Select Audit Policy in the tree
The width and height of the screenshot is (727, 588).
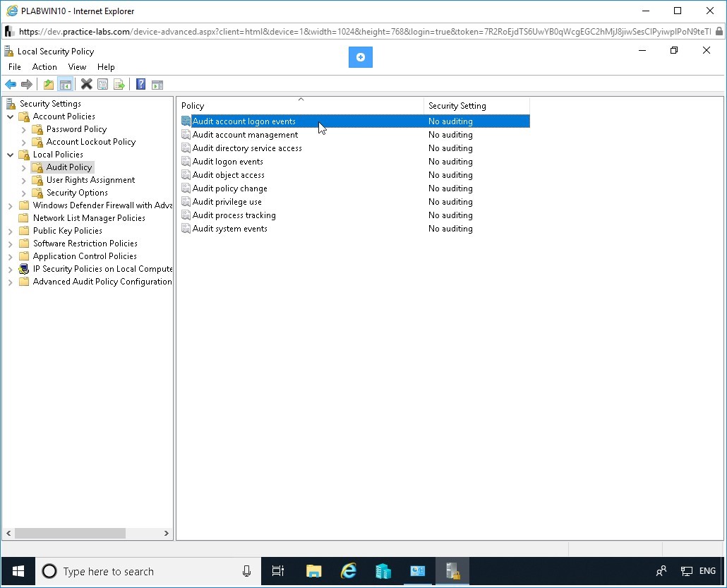pos(69,167)
